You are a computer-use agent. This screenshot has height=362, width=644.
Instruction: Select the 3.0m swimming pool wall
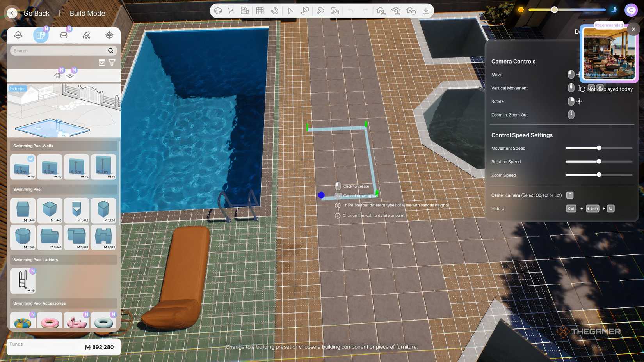coord(23,167)
